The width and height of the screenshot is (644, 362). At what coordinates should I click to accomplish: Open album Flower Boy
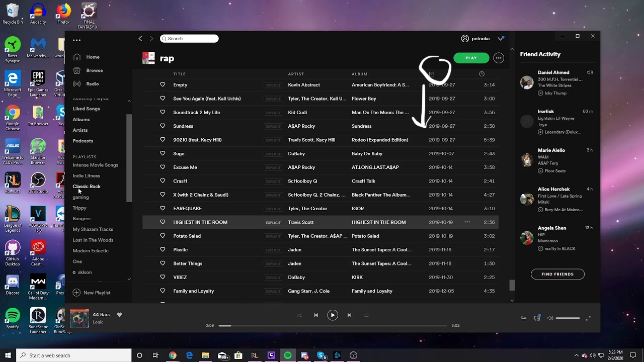pyautogui.click(x=364, y=99)
